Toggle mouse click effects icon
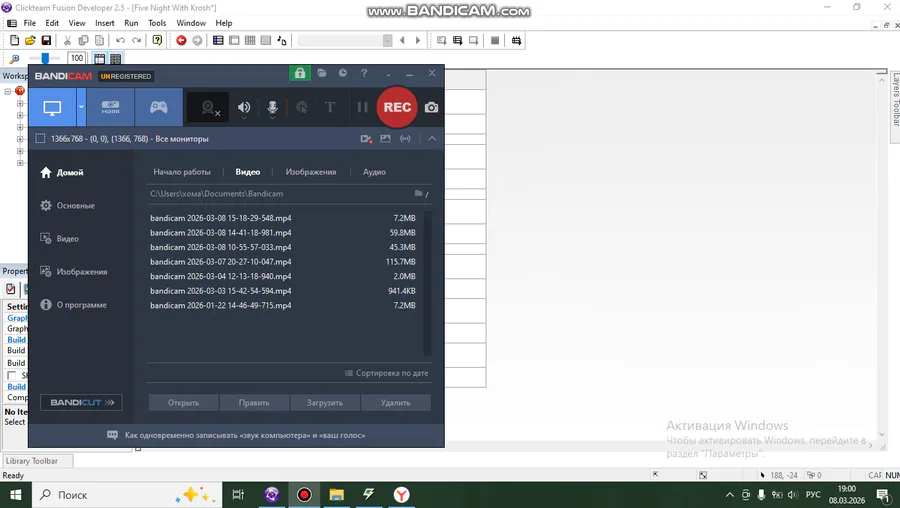This screenshot has height=508, width=900. pos(301,107)
